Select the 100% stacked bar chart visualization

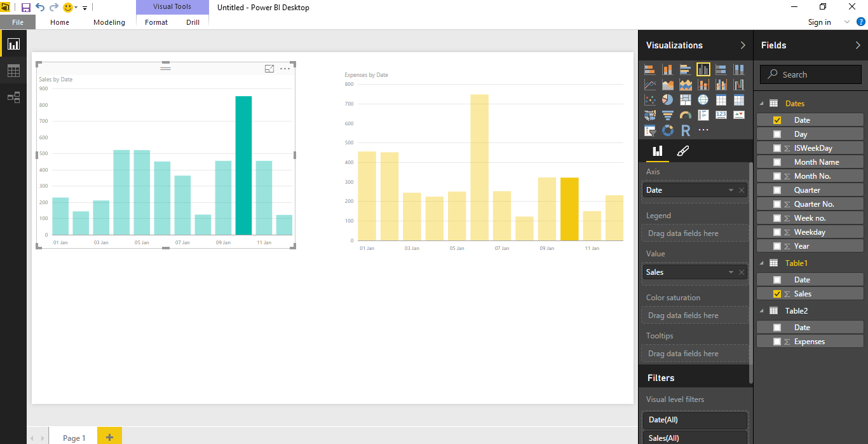[x=721, y=69]
